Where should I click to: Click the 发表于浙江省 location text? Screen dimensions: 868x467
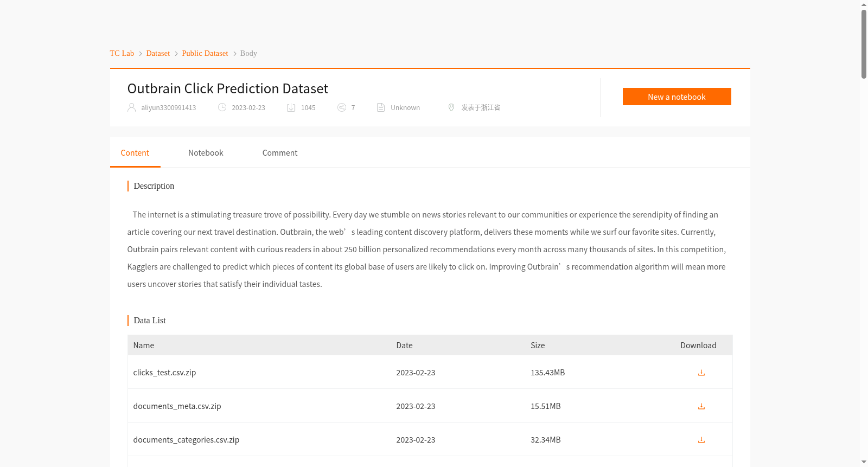tap(481, 108)
